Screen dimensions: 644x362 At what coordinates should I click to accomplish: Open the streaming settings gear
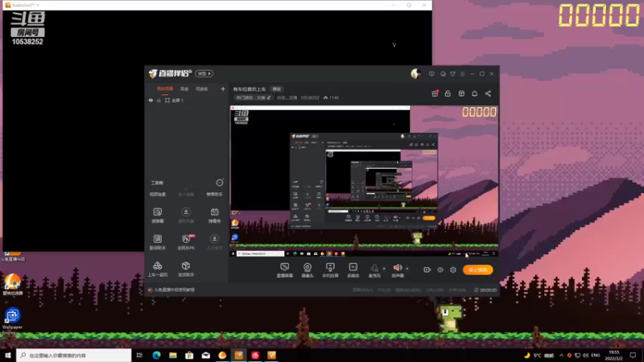(453, 269)
